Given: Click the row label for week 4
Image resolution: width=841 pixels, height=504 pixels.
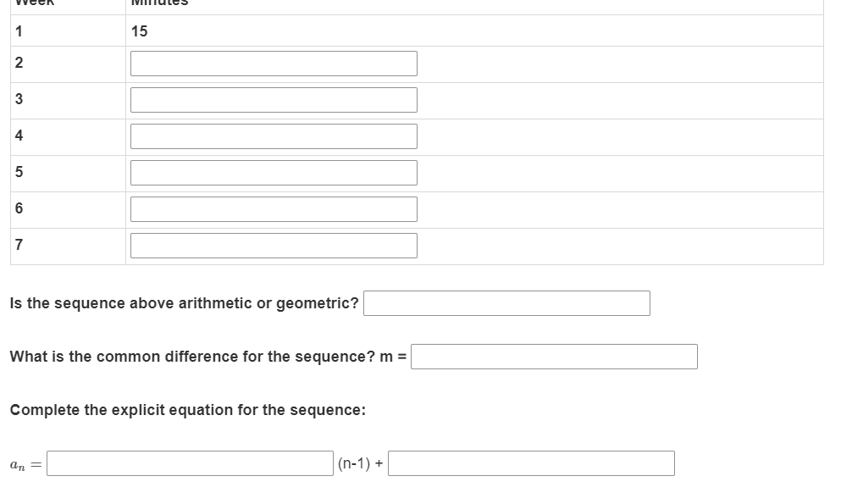Looking at the screenshot, I should [x=17, y=136].
